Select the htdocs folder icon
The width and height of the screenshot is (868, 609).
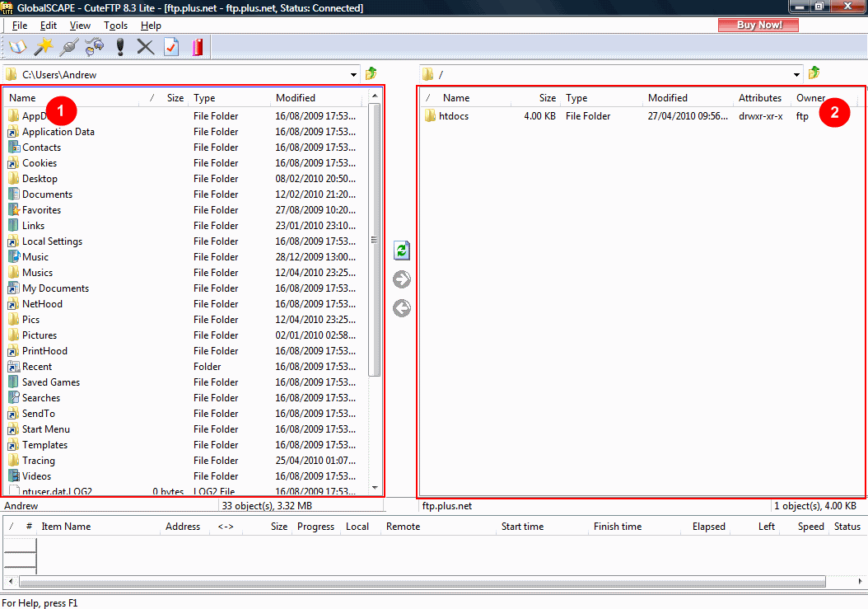(430, 116)
